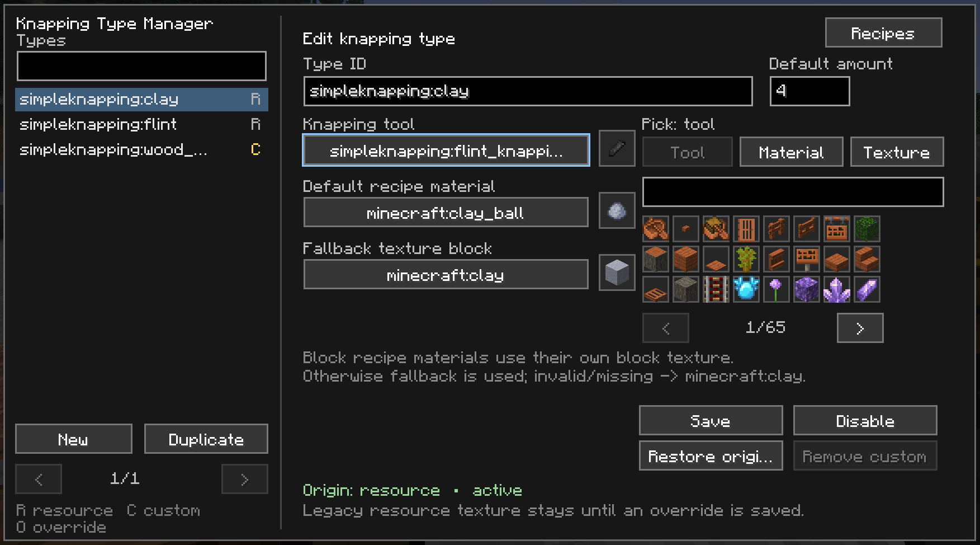Duplicate the selected knapping type
Screen dimensions: 980x545
coord(206,439)
